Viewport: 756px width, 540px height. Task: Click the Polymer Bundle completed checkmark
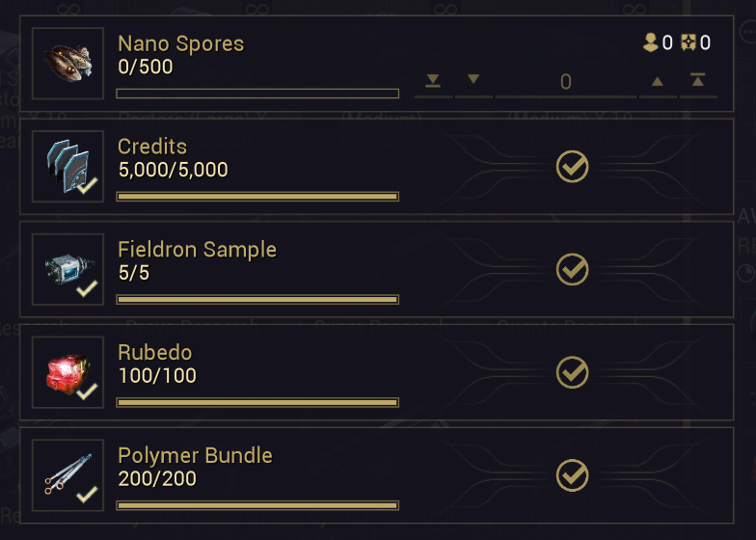(573, 475)
